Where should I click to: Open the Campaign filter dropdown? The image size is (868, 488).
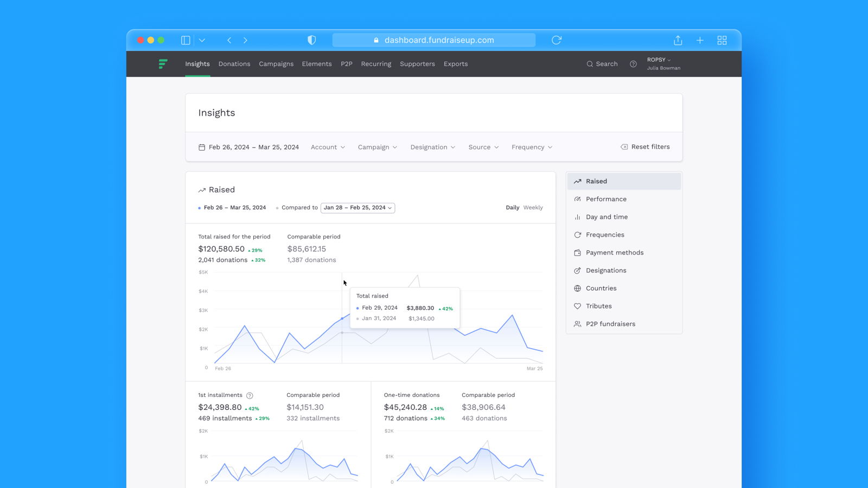point(377,147)
